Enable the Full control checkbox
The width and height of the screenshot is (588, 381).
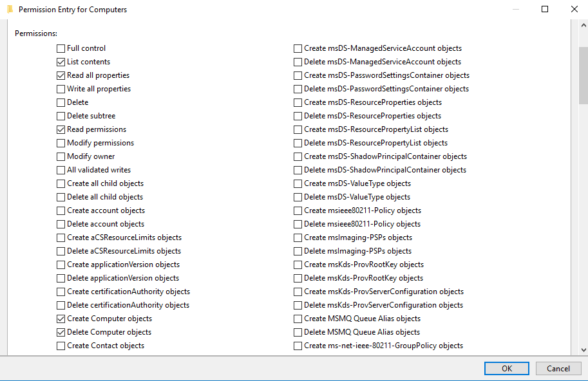pos(61,48)
